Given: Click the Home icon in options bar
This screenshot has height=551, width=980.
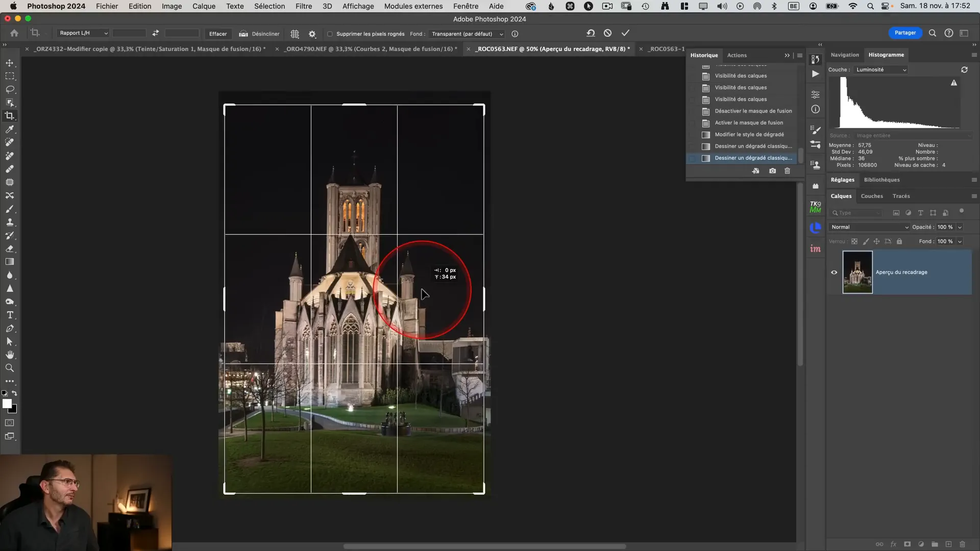Looking at the screenshot, I should (14, 33).
